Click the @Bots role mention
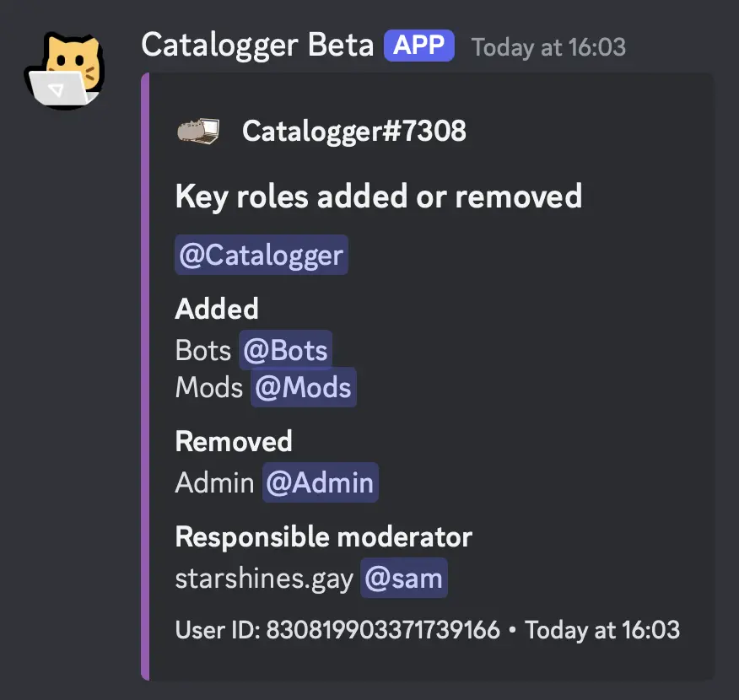This screenshot has height=700, width=739. coord(285,350)
